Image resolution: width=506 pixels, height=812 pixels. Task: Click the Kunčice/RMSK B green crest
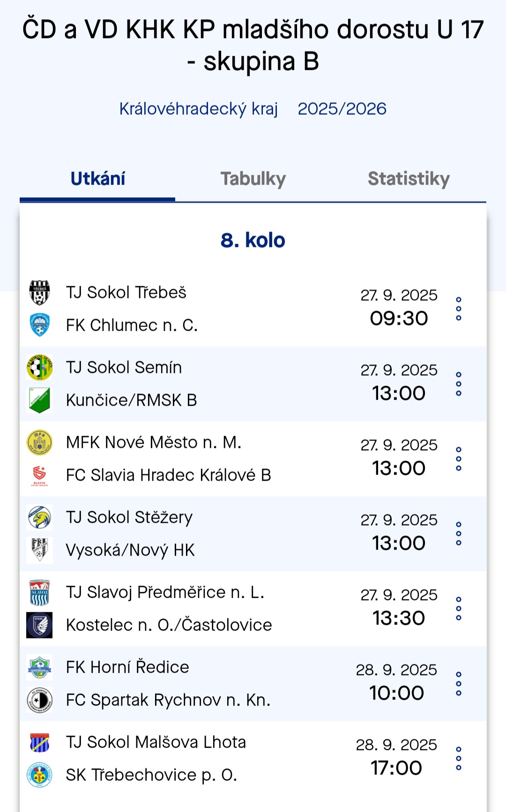coord(39,400)
